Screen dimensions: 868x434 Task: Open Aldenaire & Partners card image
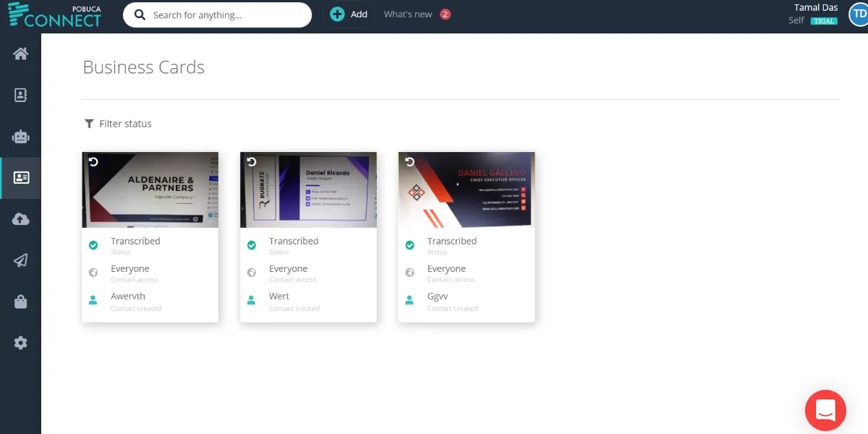[x=150, y=190]
